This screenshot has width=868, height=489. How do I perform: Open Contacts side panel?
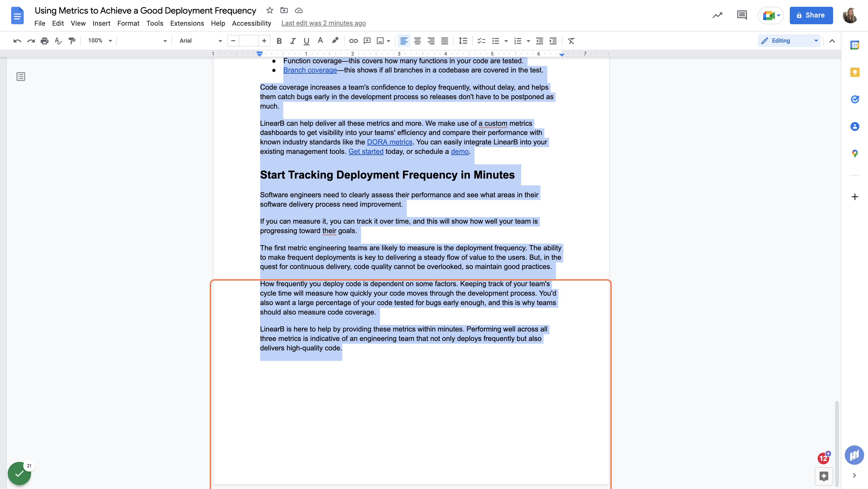(x=854, y=126)
